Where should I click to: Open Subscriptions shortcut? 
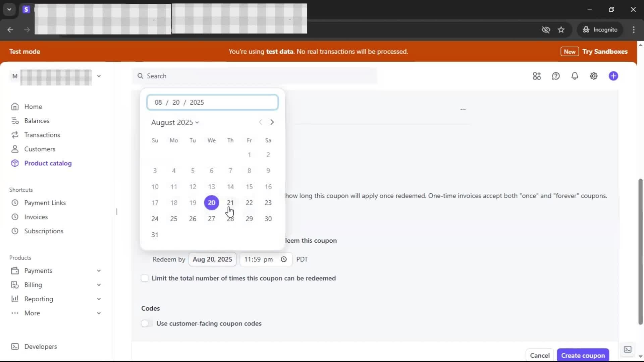click(44, 231)
